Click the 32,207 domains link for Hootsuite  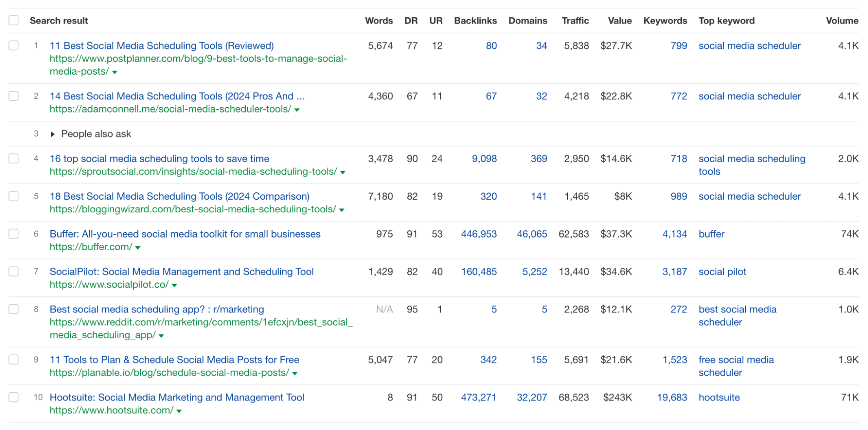532,397
